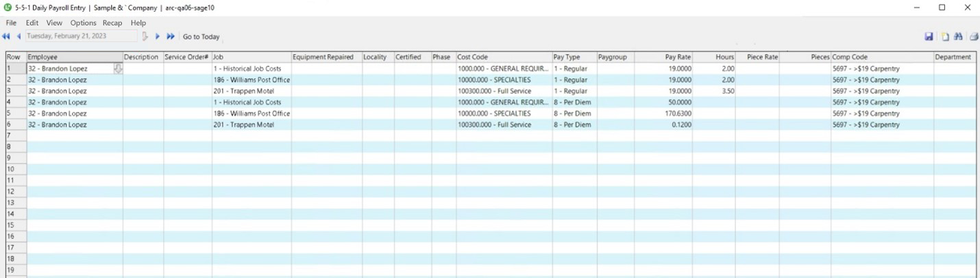Click Pay Type '1 - Regular' in row 2
Viewport: 980px width, 278px height.
click(574, 80)
